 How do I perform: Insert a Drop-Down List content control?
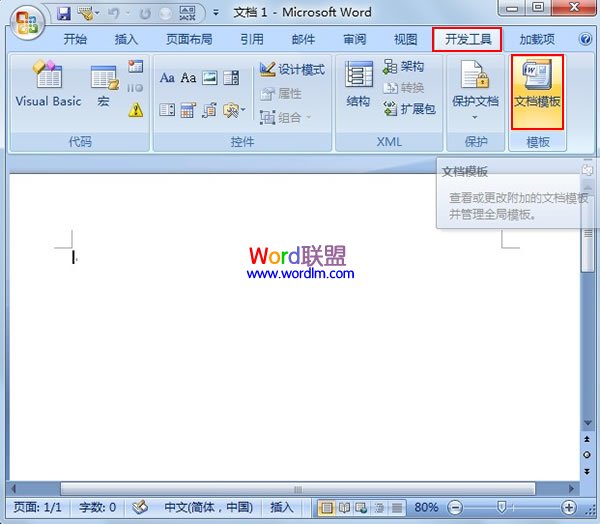tap(167, 110)
